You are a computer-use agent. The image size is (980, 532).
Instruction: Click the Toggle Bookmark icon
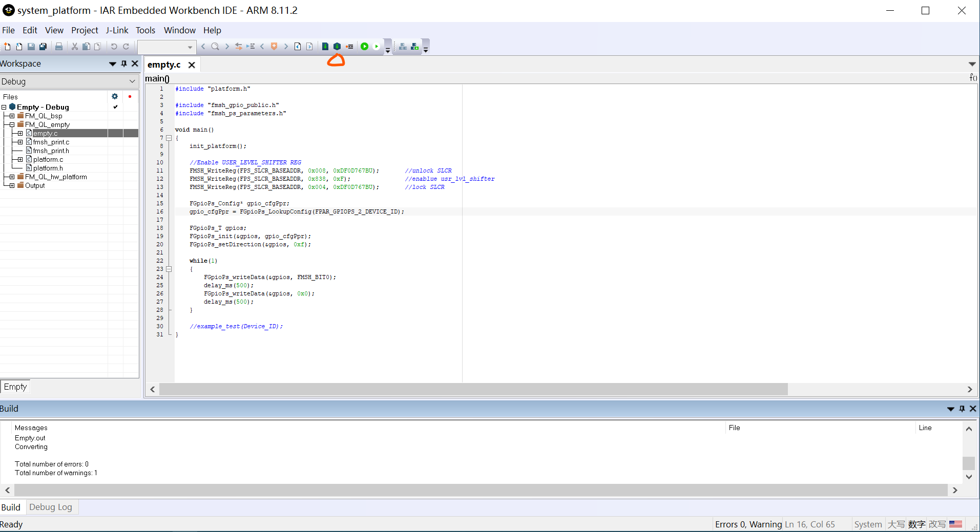[274, 47]
